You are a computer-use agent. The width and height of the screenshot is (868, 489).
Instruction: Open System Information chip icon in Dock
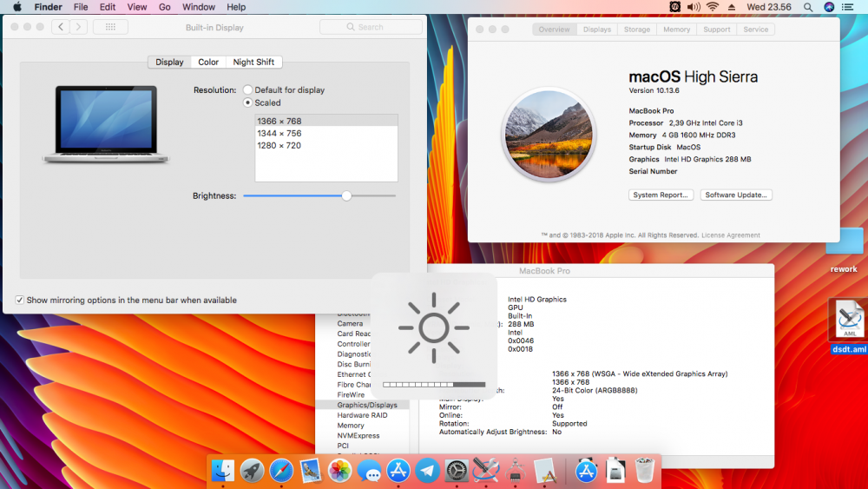pyautogui.click(x=516, y=471)
